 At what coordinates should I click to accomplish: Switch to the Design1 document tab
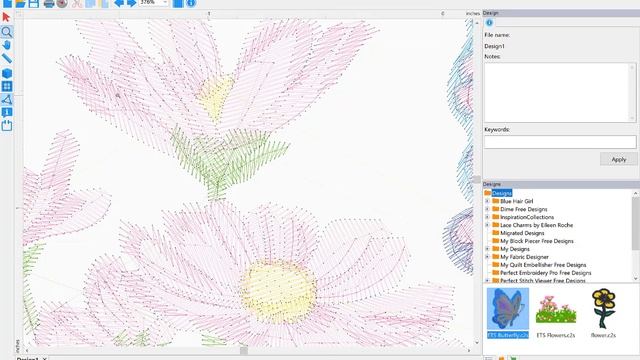point(27,358)
